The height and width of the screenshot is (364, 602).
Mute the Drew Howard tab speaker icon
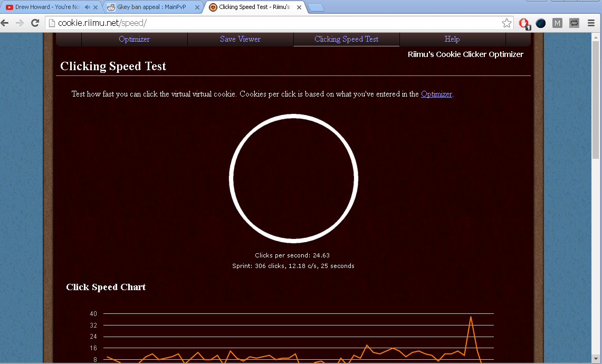point(88,7)
